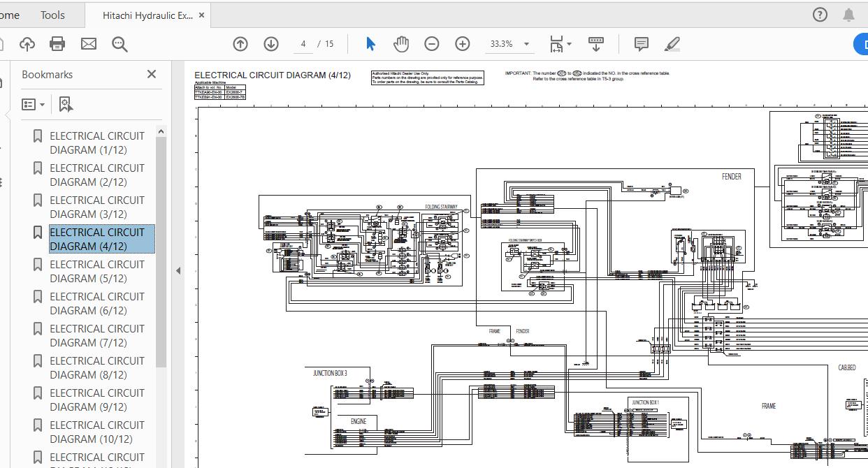Collapse the navigation pane with arrow

tap(178, 270)
